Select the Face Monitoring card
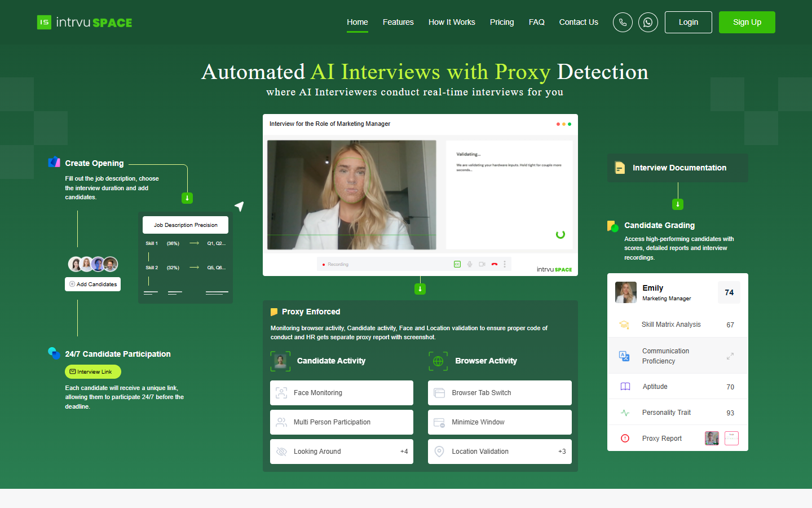812x508 pixels. (342, 393)
